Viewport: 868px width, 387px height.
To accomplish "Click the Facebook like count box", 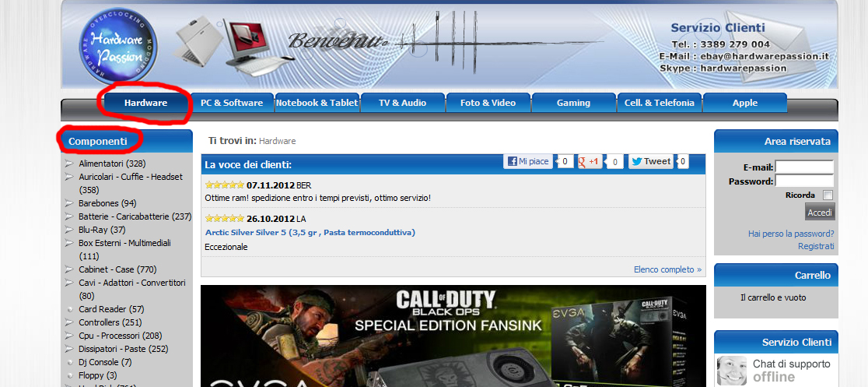I will coord(565,161).
